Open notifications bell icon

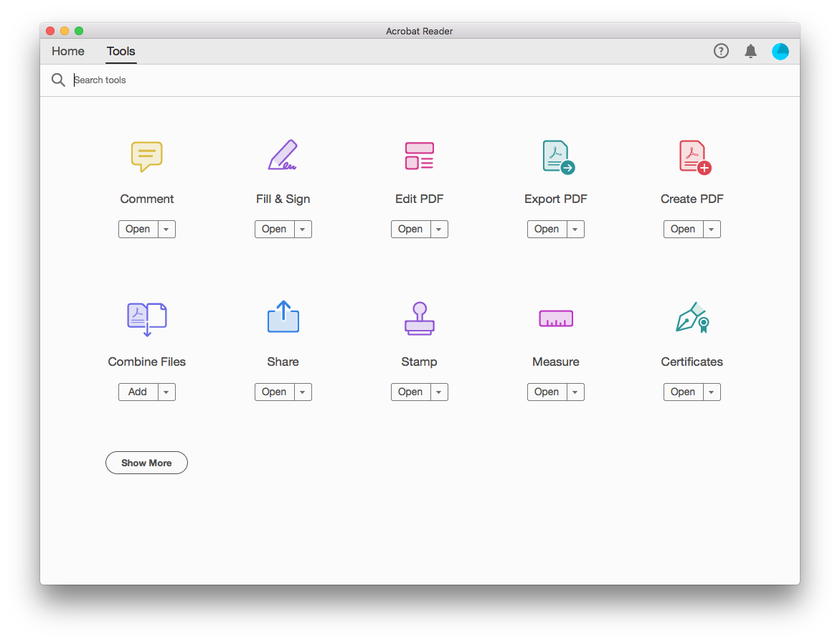tap(750, 51)
